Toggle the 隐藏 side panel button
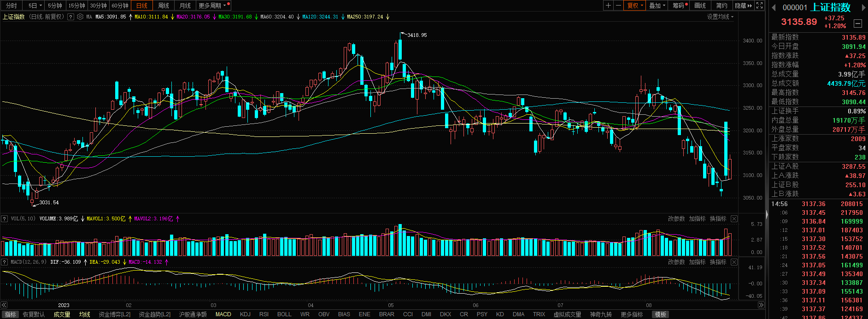The width and height of the screenshot is (868, 319). point(743,6)
